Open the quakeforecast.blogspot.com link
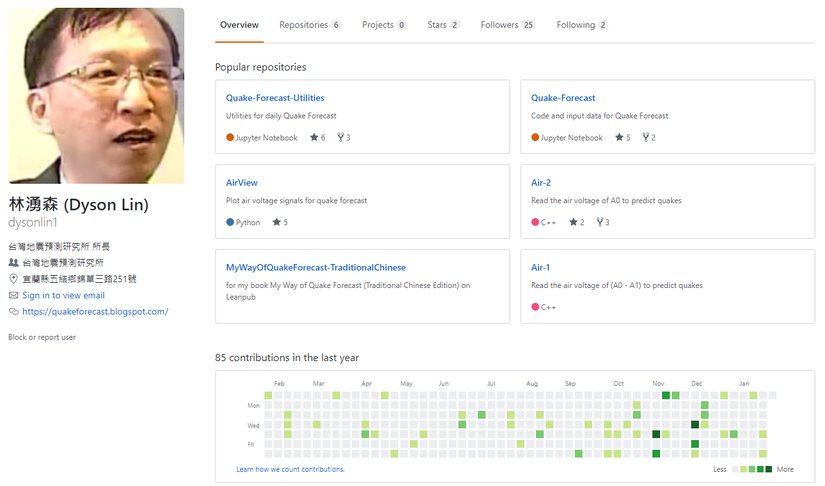825x486 pixels. [95, 311]
